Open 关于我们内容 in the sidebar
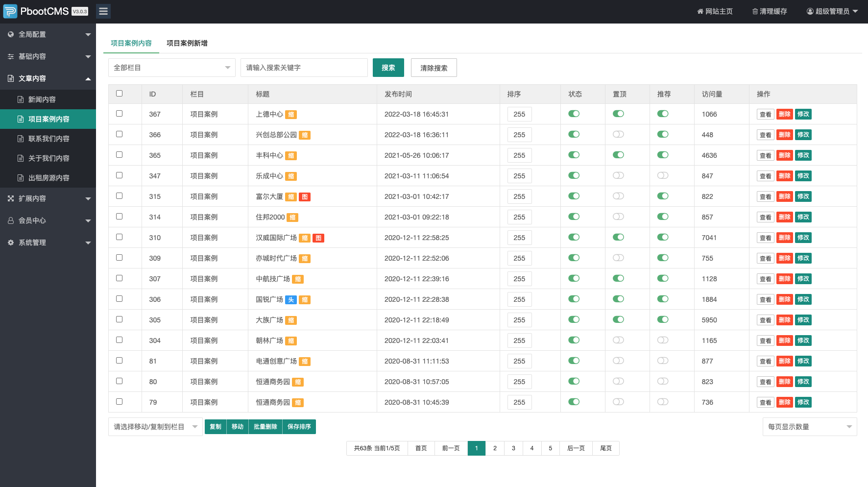The image size is (868, 487). click(x=48, y=158)
